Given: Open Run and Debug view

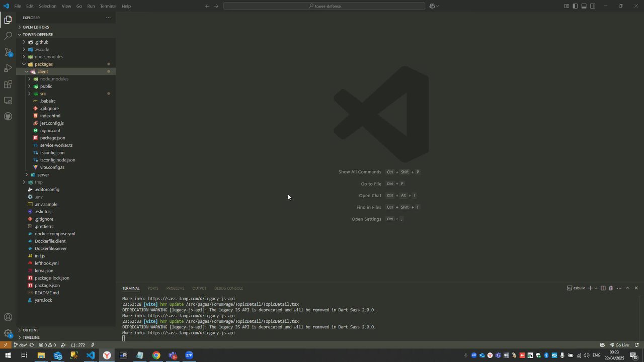Looking at the screenshot, I should (8, 68).
